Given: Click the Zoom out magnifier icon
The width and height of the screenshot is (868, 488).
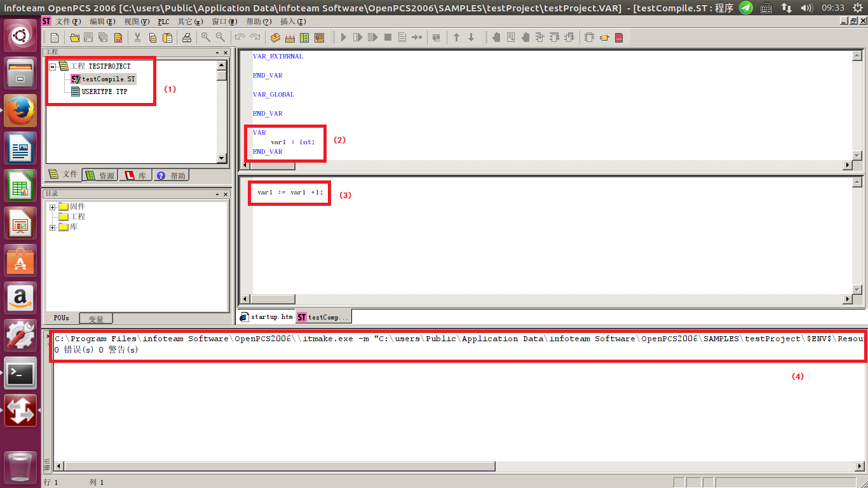Looking at the screenshot, I should [220, 37].
